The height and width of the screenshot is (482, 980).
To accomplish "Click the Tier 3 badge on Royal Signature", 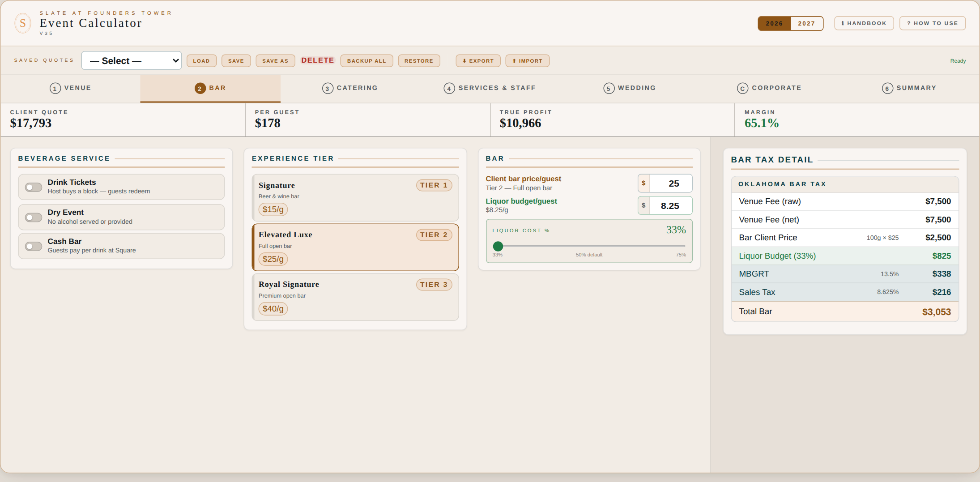I will 434,285.
